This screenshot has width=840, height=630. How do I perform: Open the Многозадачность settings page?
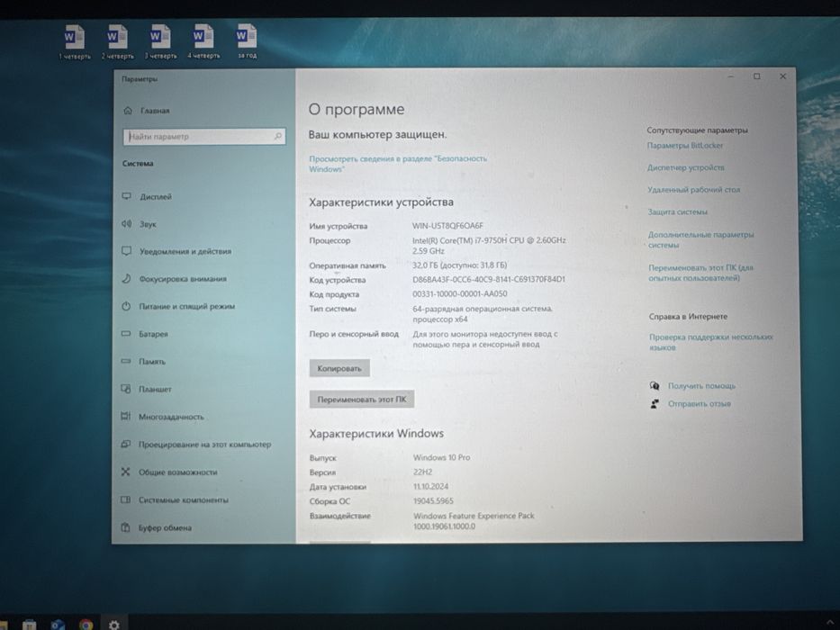coord(171,416)
